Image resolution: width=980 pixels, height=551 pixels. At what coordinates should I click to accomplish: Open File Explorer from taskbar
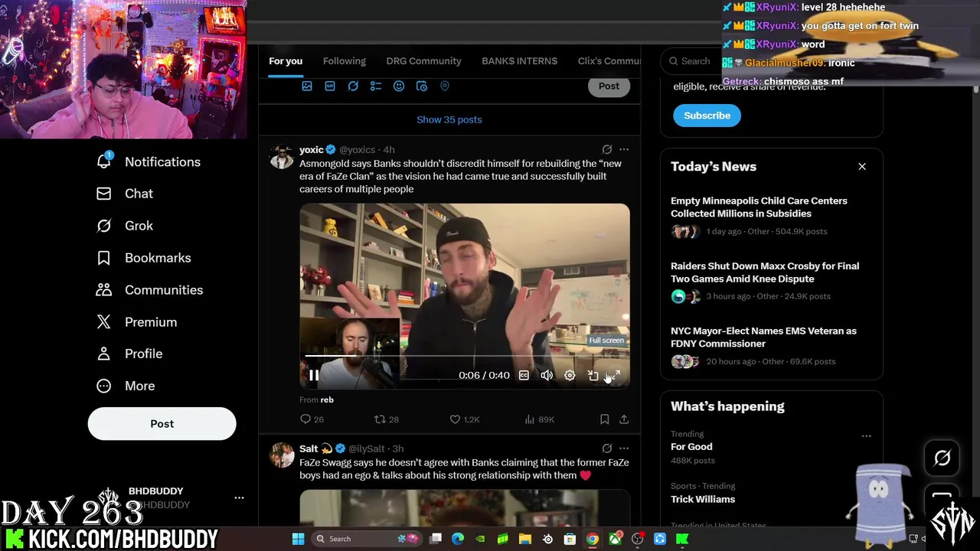coord(525,539)
